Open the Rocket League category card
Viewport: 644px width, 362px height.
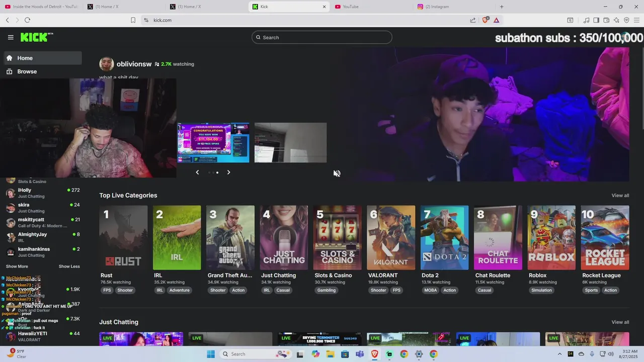tap(605, 238)
